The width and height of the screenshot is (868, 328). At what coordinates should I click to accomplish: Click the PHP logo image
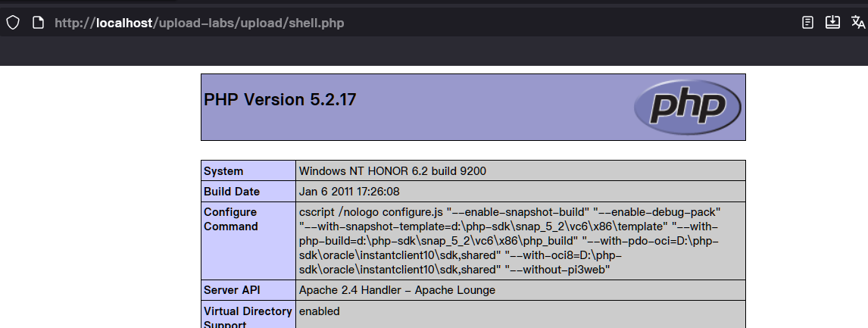click(x=688, y=107)
